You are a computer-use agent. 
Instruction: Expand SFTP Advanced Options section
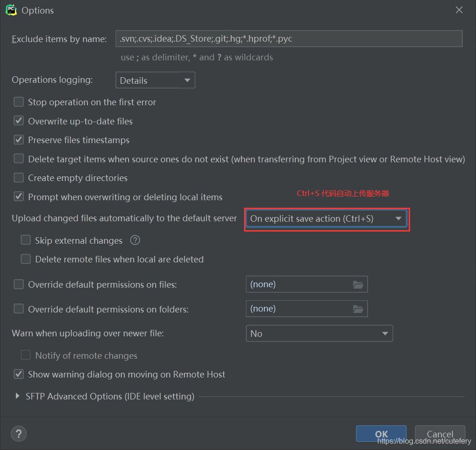coord(17,396)
